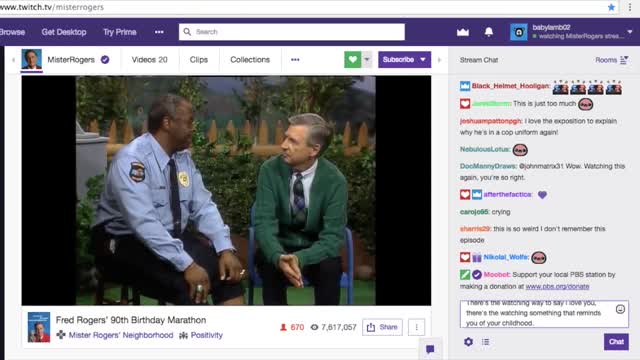The height and width of the screenshot is (360, 640).
Task: Expand follow notification options arrow
Action: point(367,60)
